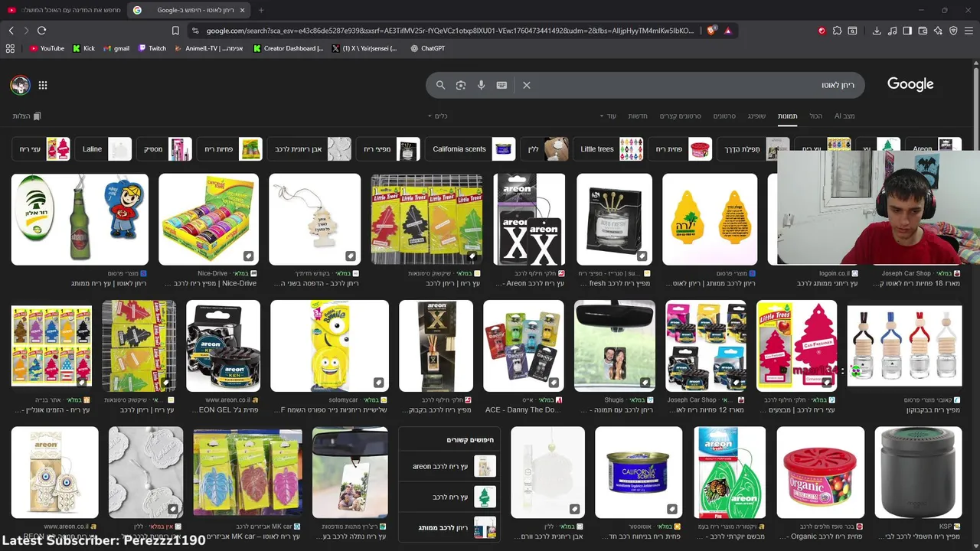Click the Google logo
This screenshot has height=551, width=980.
pyautogui.click(x=910, y=84)
